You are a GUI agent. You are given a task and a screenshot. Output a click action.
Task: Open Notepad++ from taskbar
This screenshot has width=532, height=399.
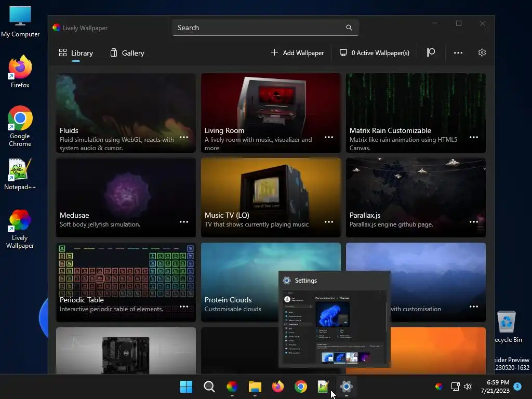click(323, 387)
